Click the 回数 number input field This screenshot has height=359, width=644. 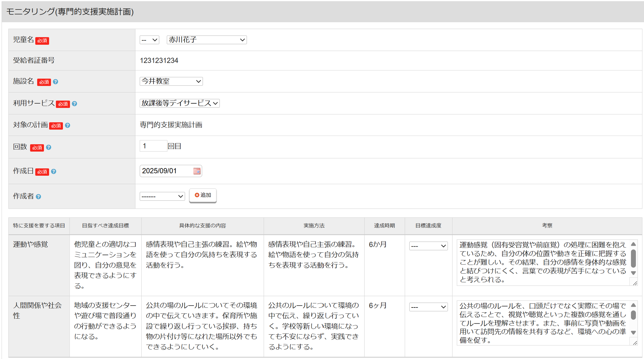click(x=153, y=146)
